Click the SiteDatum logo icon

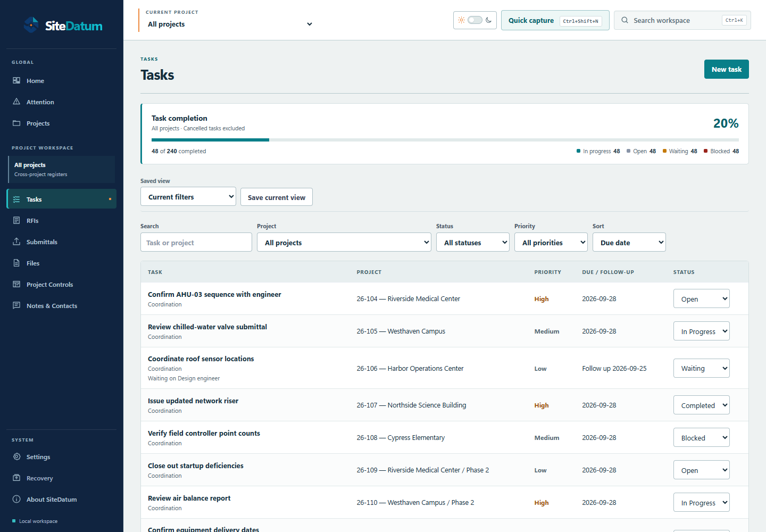[31, 25]
